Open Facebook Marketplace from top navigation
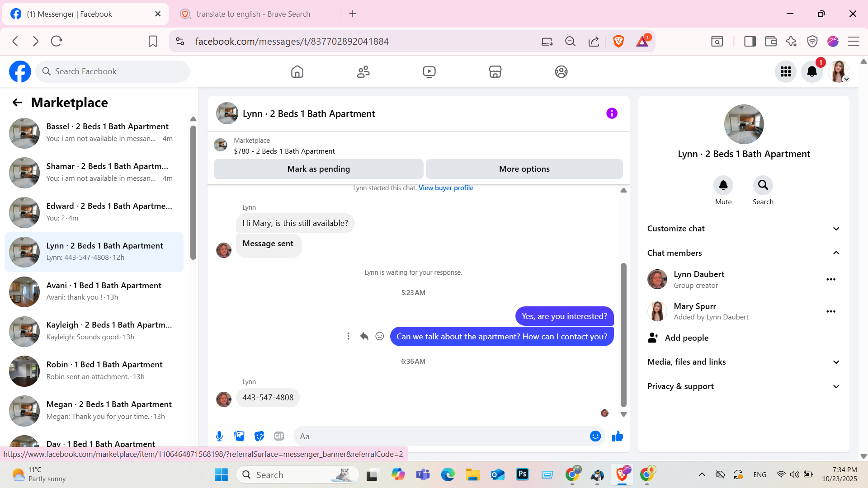This screenshot has height=488, width=868. click(495, 71)
